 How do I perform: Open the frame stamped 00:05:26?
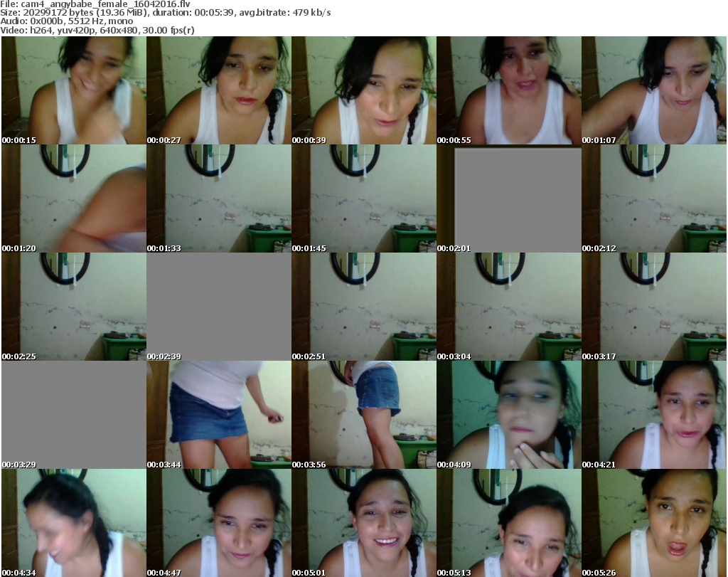click(x=654, y=523)
